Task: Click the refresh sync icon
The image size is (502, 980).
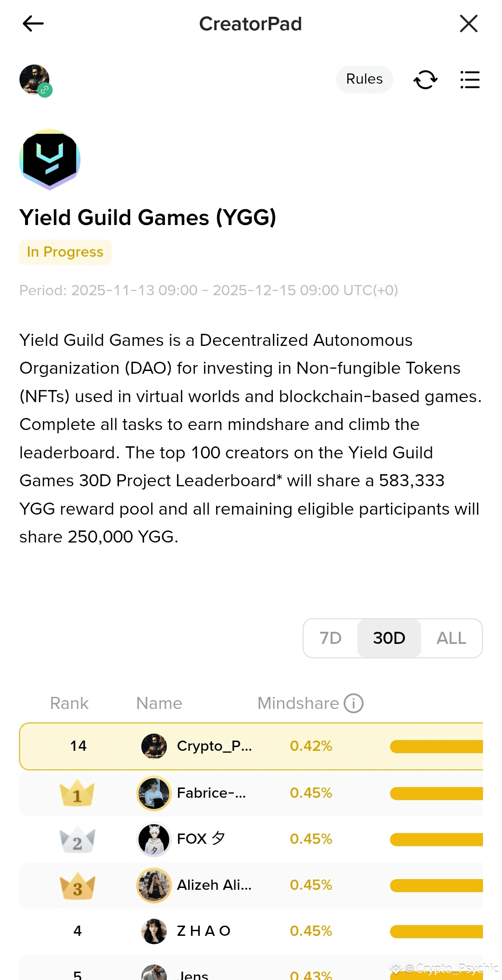Action: 425,79
